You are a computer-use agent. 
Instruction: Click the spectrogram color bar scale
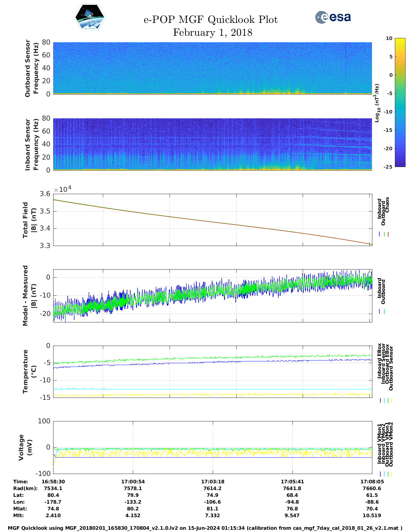click(391, 102)
